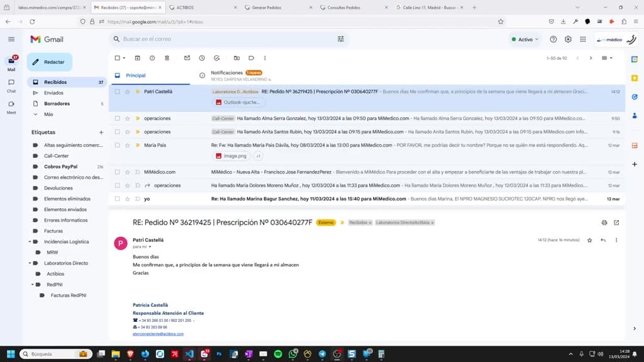Select checkbox for MiMédico.com email
The width and height of the screenshot is (644, 362).
coord(118,172)
